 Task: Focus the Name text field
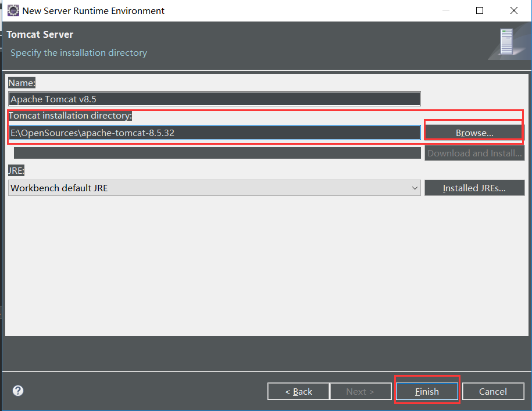coord(215,99)
